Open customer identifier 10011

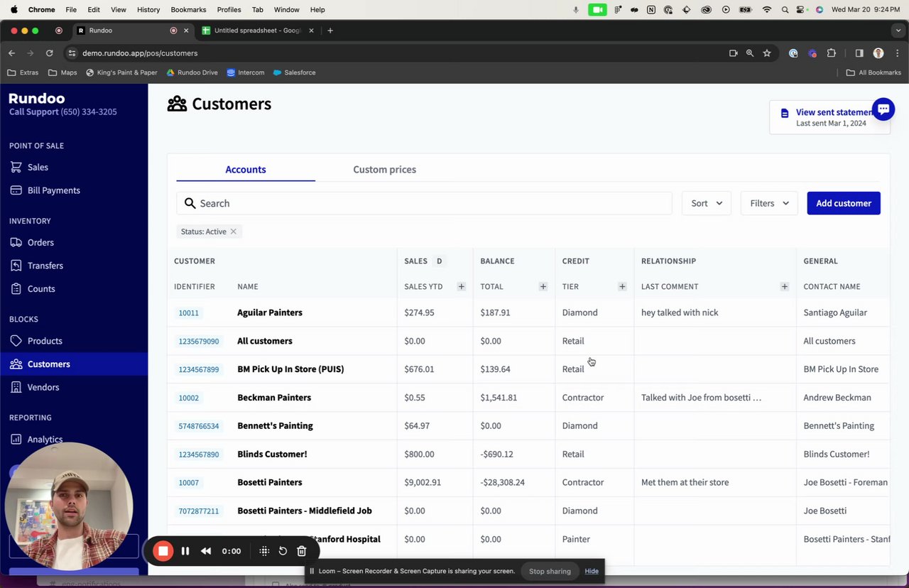pyautogui.click(x=189, y=313)
